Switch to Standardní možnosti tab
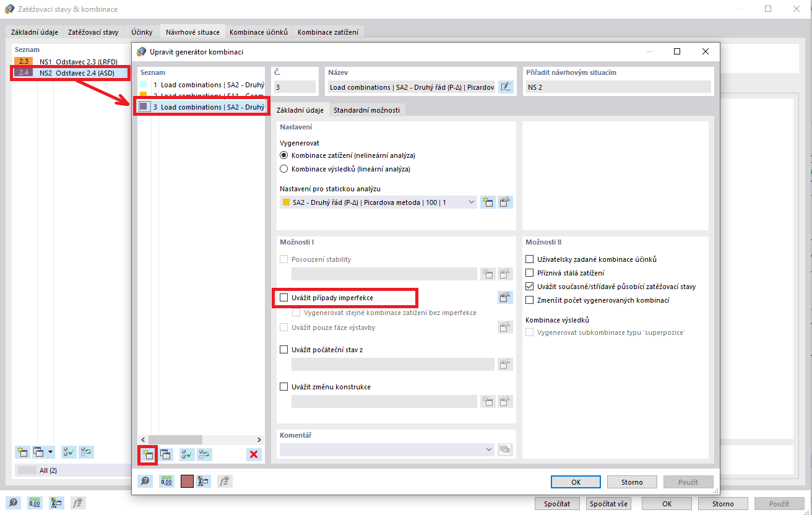 pos(368,110)
